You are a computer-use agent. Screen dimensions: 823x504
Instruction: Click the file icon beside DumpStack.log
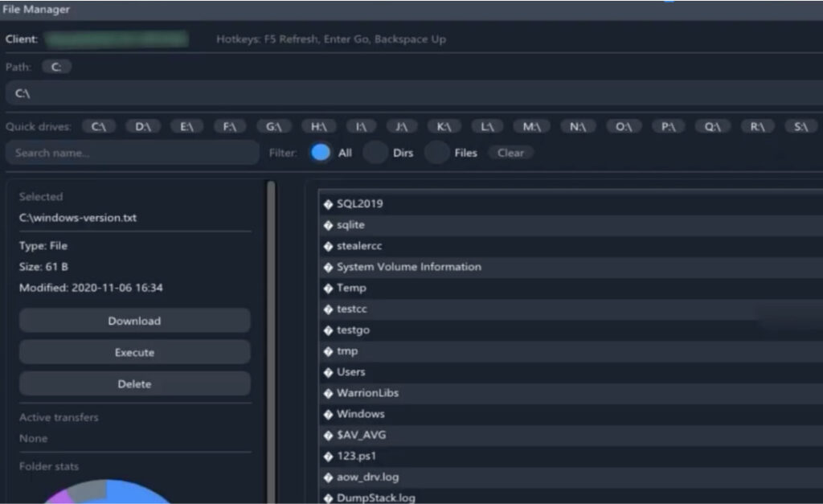327,498
